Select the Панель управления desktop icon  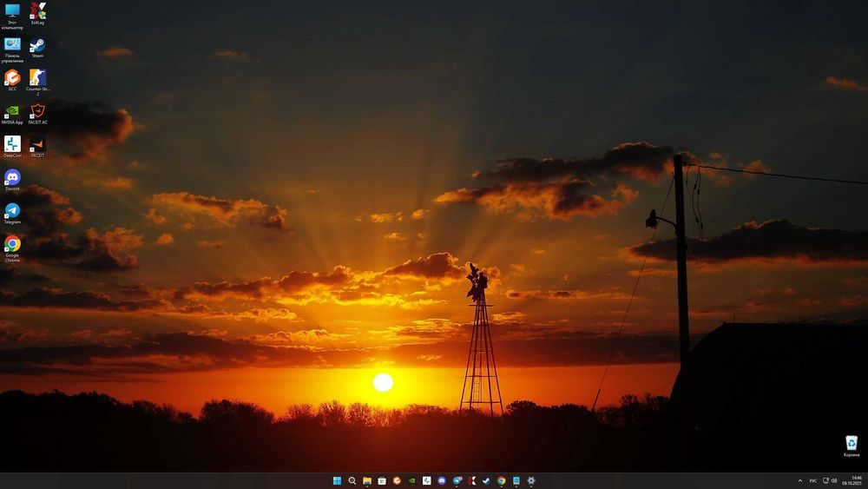pos(12,50)
